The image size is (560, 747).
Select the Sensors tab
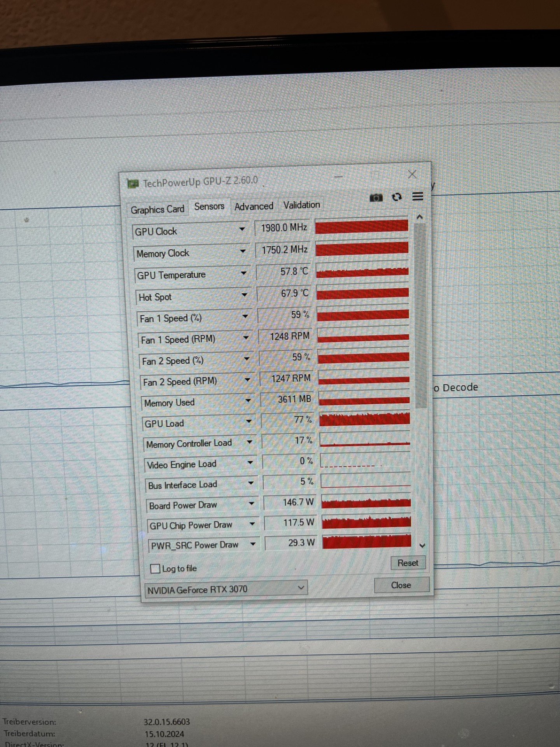pyautogui.click(x=209, y=207)
